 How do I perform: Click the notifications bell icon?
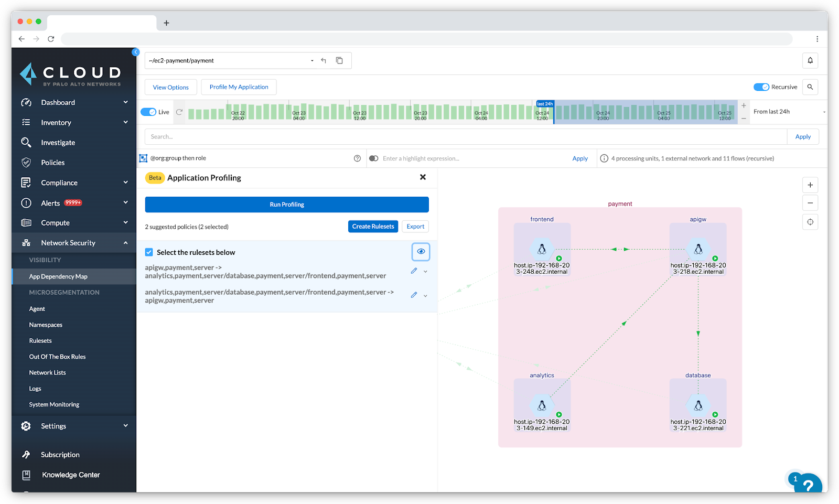click(810, 60)
